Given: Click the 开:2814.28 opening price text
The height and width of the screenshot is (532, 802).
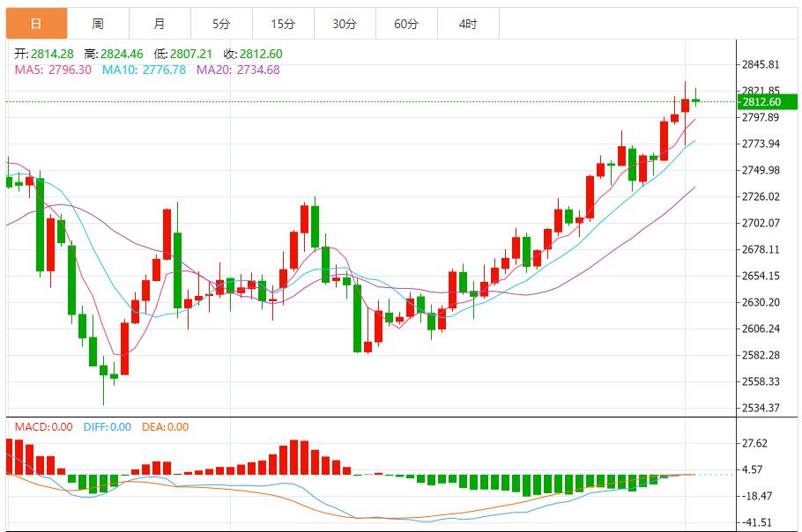Looking at the screenshot, I should 43,54.
